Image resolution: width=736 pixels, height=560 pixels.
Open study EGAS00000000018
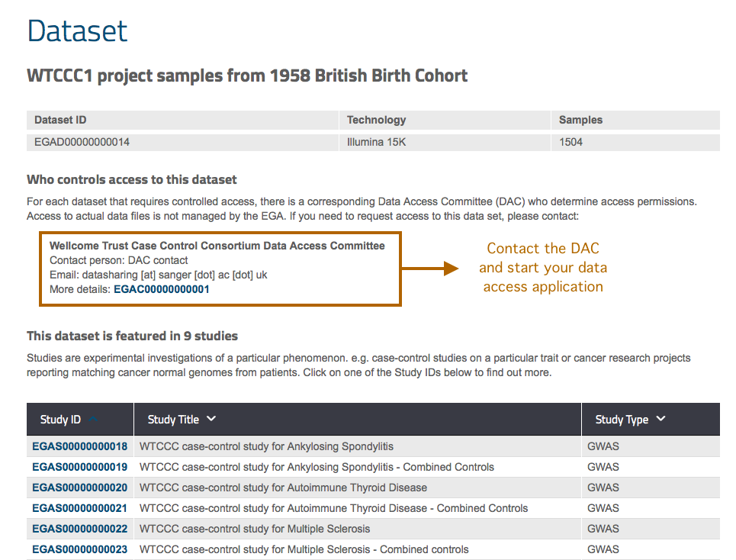pyautogui.click(x=79, y=446)
